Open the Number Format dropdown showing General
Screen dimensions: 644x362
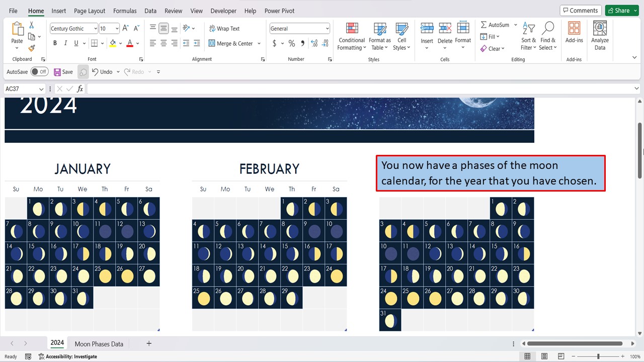pyautogui.click(x=299, y=28)
